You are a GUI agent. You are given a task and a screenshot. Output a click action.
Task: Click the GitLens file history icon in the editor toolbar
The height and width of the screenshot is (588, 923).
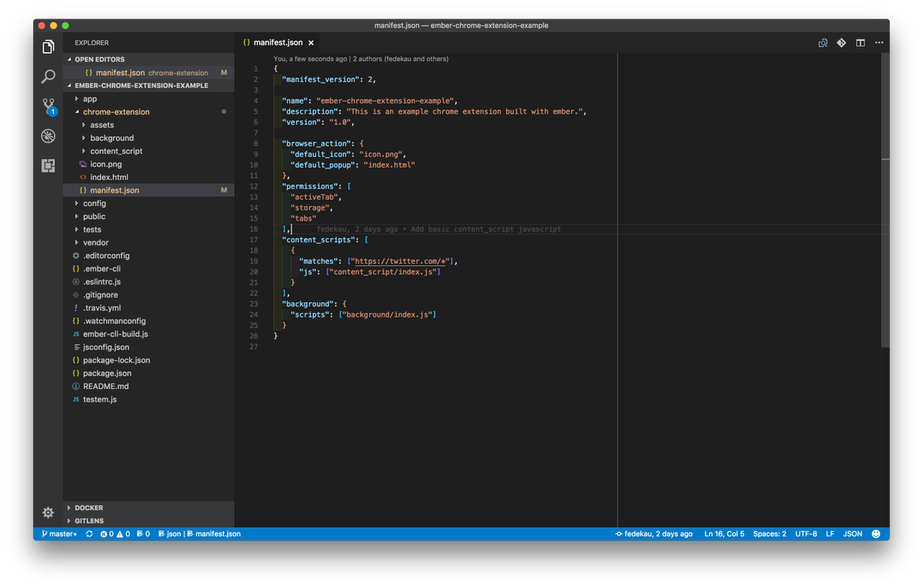pos(823,43)
